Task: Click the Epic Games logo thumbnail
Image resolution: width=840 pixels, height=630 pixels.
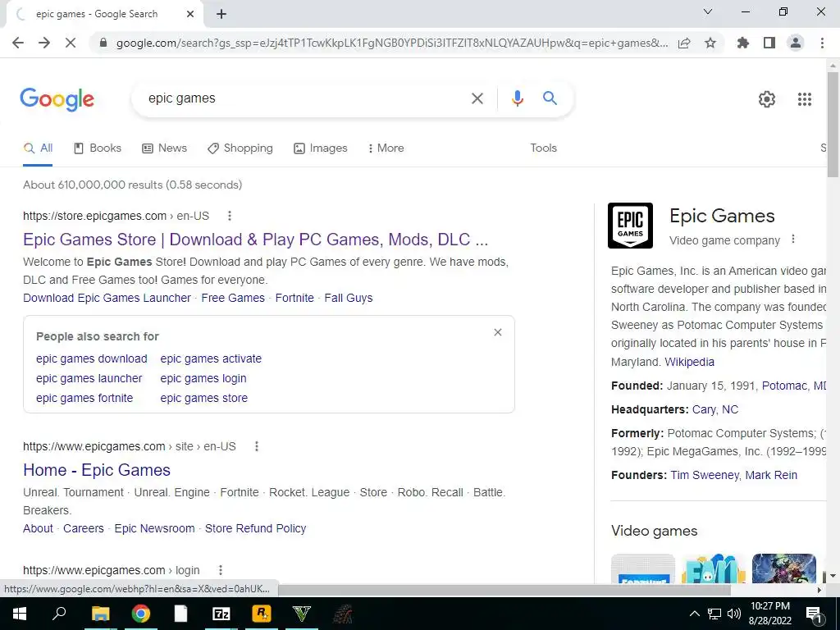Action: point(630,226)
